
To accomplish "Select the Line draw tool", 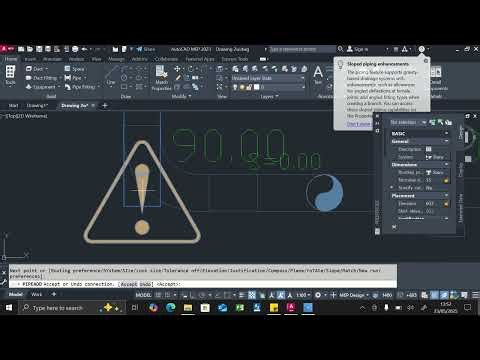I will click(111, 75).
